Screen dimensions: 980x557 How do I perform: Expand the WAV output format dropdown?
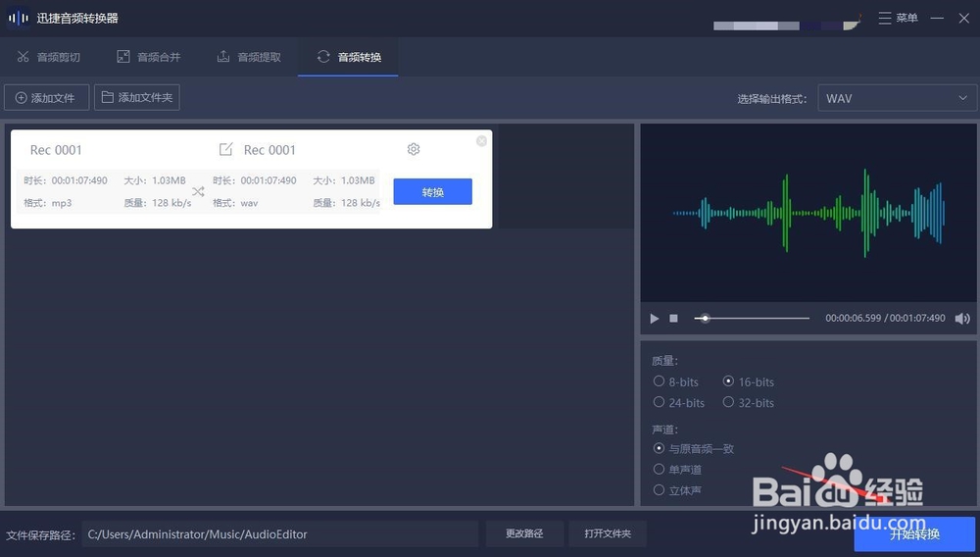pos(897,98)
